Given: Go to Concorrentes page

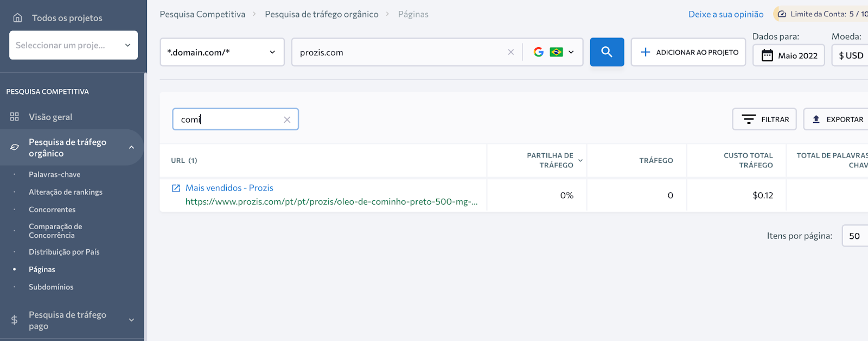Looking at the screenshot, I should 52,209.
